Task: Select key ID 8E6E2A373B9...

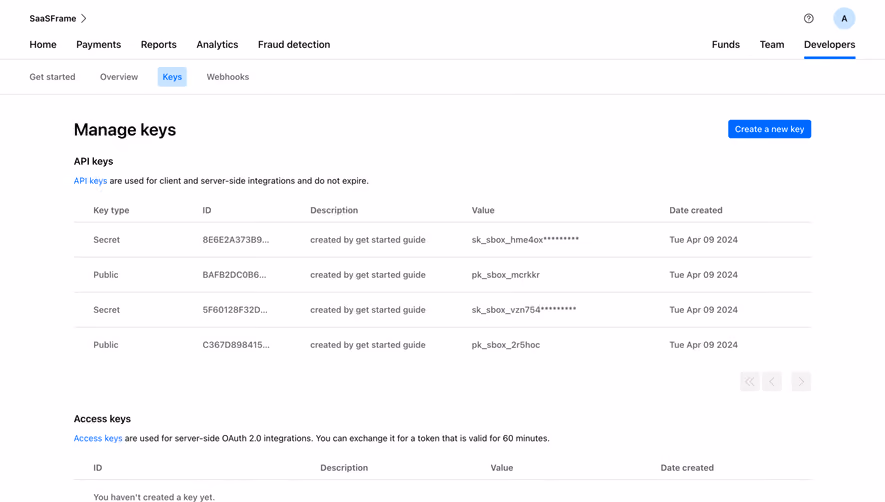Action: pyautogui.click(x=236, y=239)
